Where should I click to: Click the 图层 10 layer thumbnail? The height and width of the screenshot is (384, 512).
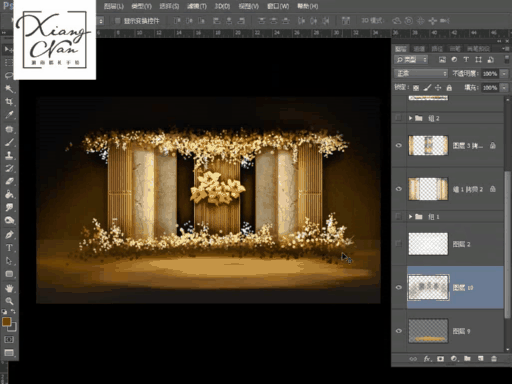tap(428, 287)
